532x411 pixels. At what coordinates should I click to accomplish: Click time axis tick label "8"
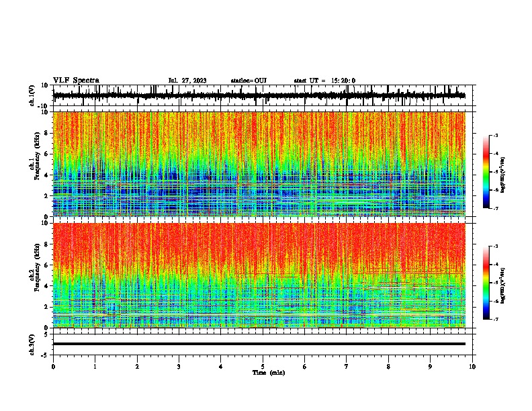pyautogui.click(x=388, y=367)
